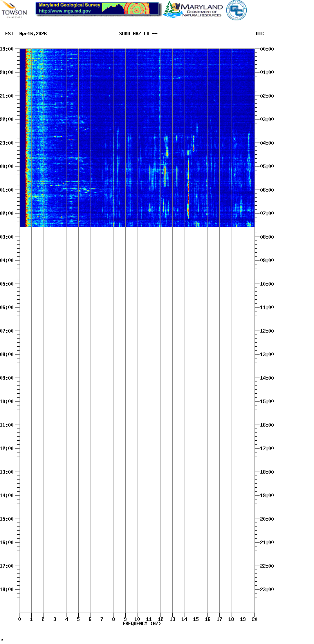The image size is (314, 644).
Task: Click the UTC timezone label
Action: (x=260, y=34)
